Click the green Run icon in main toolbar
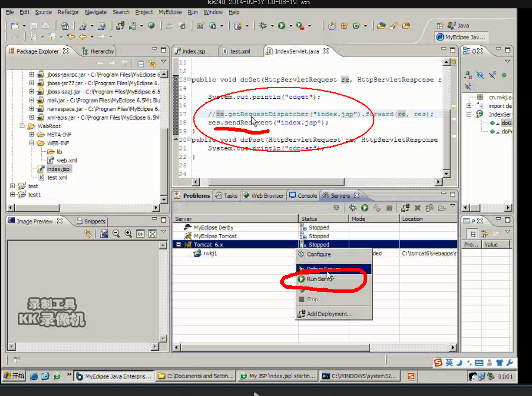 tap(281, 26)
